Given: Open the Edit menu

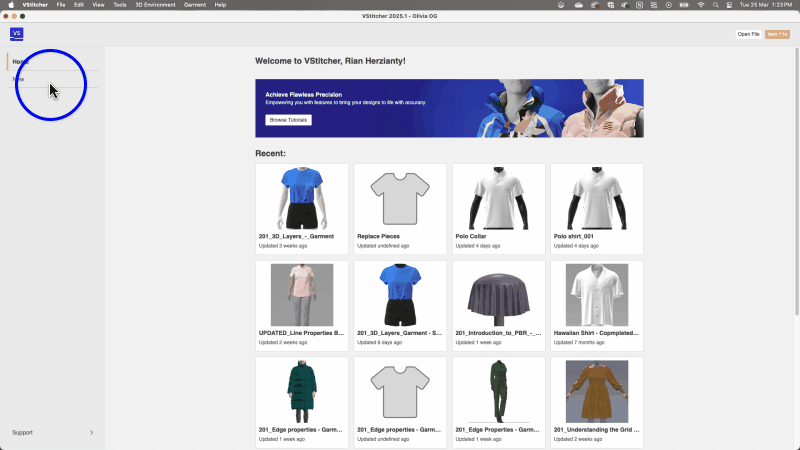Looking at the screenshot, I should coord(79,5).
